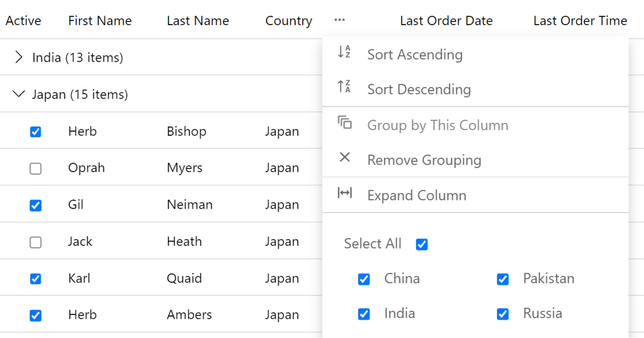Uncheck the Pakistan filter checkbox
The width and height of the screenshot is (644, 338).
[503, 280]
